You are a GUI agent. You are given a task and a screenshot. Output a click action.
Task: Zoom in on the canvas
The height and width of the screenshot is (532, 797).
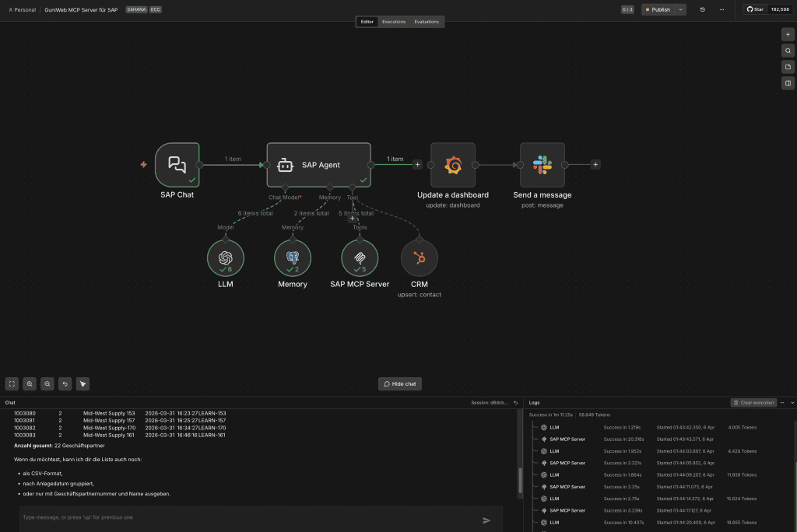point(30,383)
